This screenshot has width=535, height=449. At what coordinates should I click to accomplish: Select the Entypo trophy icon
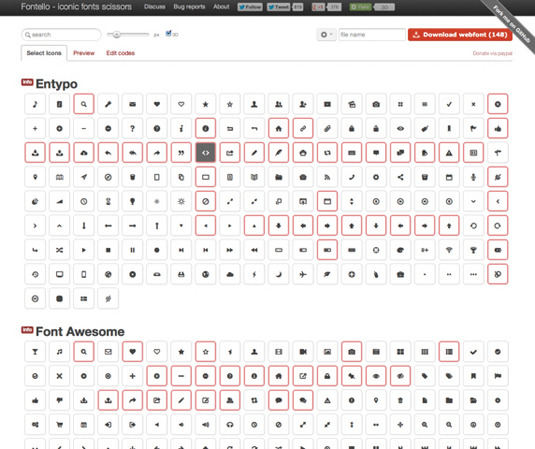(473, 250)
